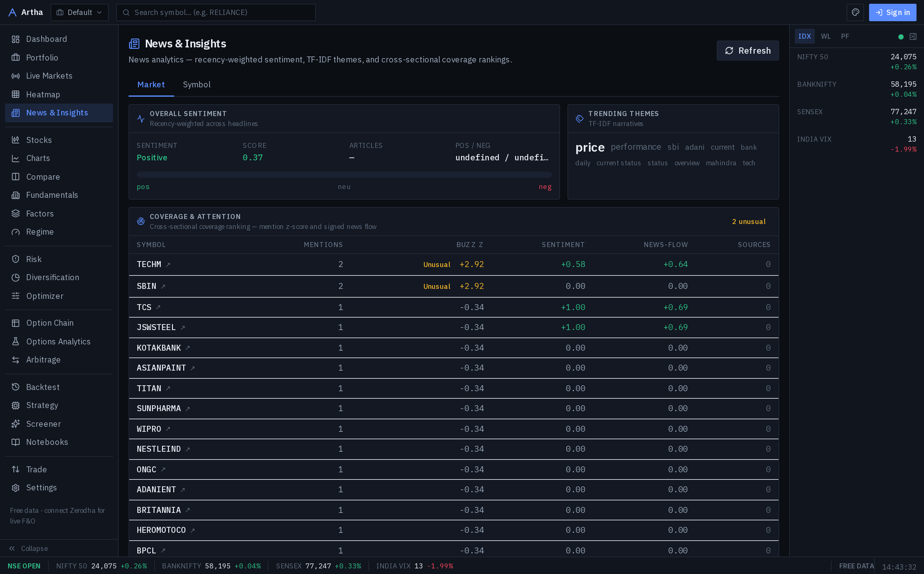Screen dimensions: 924x574
Task: Click the KOTAKBANK symbol link
Action: [159, 348]
